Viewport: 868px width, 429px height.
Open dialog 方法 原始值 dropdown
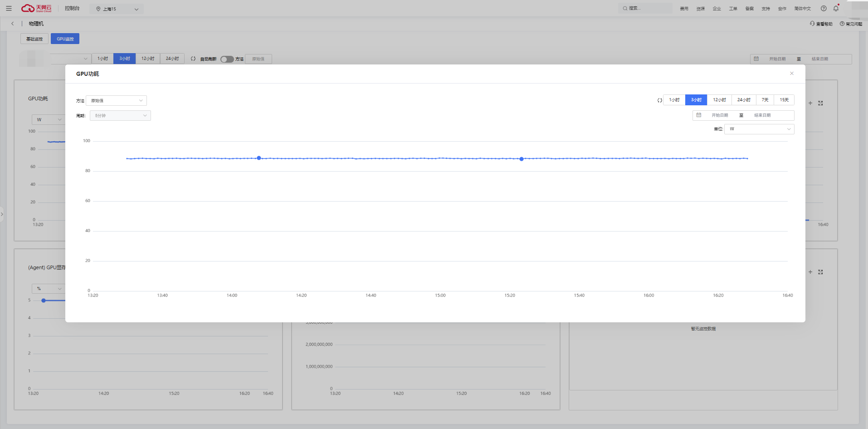click(116, 100)
